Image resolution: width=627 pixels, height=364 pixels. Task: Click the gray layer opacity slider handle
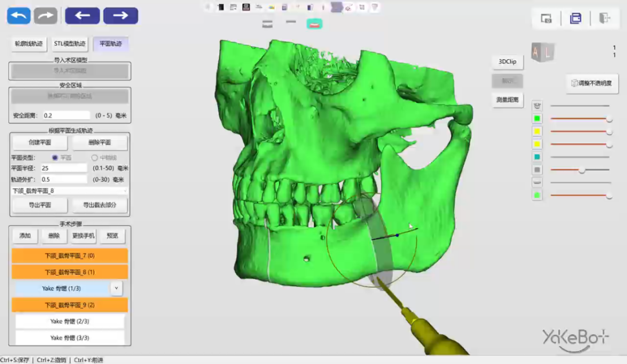point(581,170)
